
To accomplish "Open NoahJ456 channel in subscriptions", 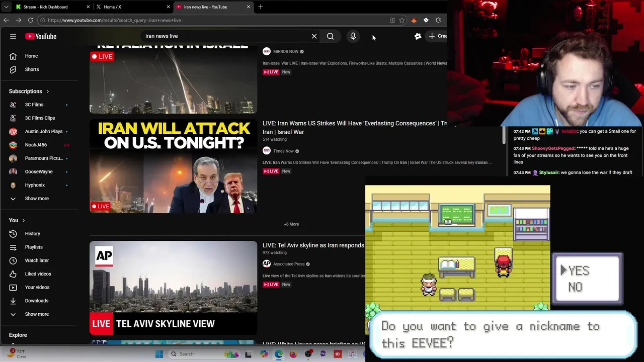I will 36,145.
